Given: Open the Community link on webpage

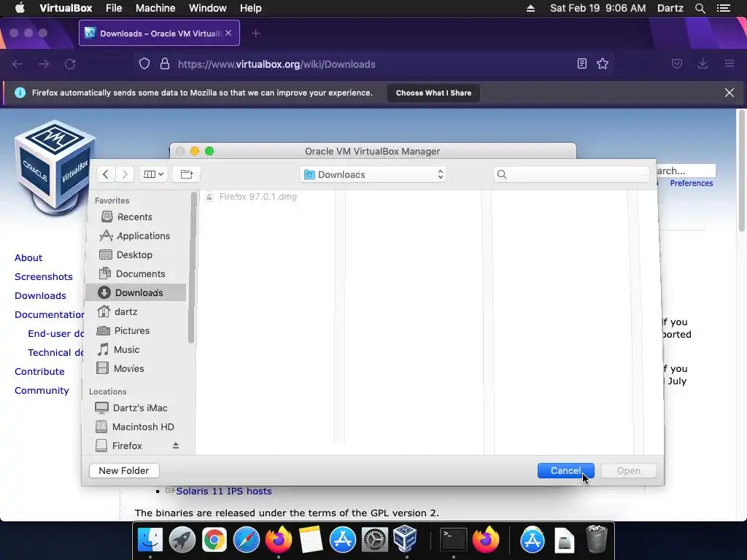Looking at the screenshot, I should [x=42, y=391].
